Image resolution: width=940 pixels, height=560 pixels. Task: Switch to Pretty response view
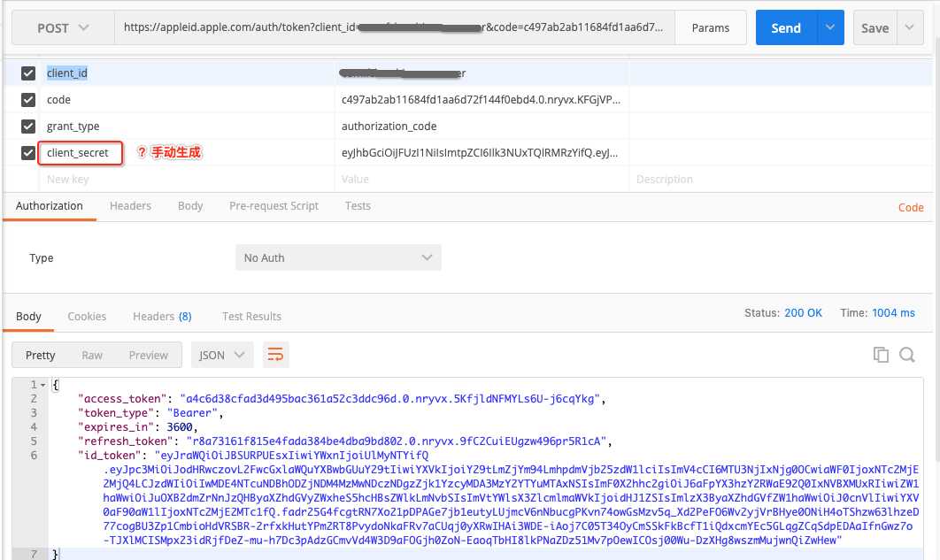(40, 355)
